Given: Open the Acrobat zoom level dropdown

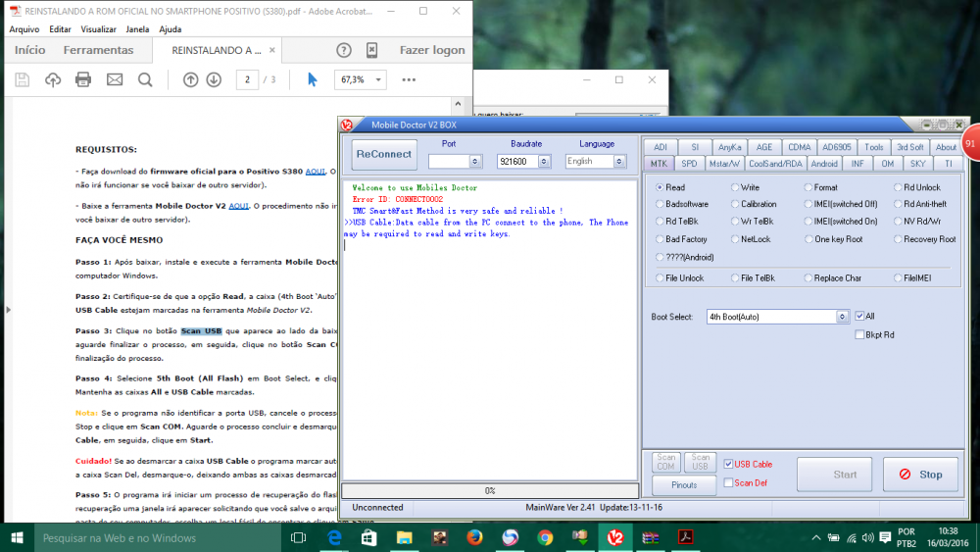Looking at the screenshot, I should point(378,79).
